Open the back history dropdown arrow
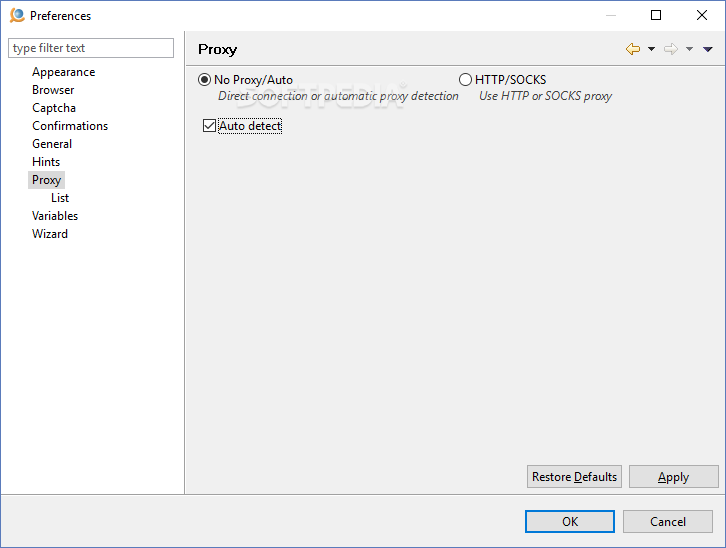This screenshot has width=726, height=548. pos(651,49)
